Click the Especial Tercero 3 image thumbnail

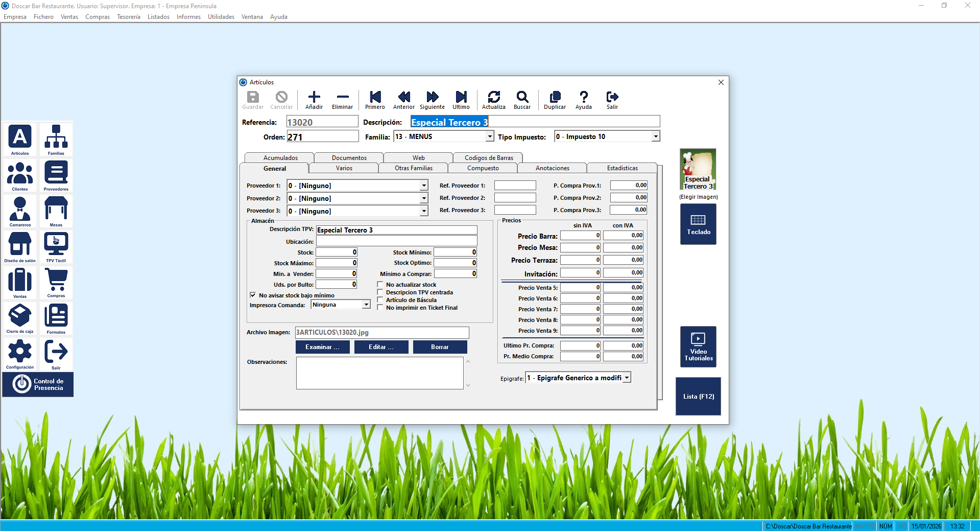(698, 169)
